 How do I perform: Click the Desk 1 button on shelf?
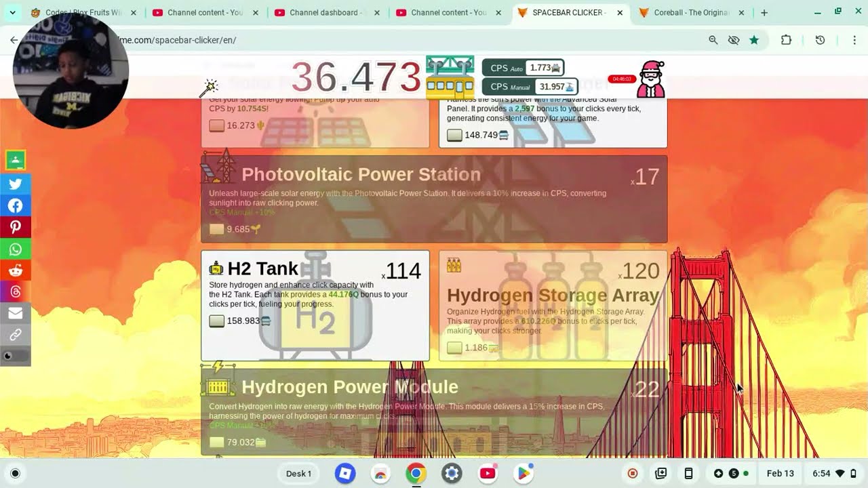coord(298,473)
